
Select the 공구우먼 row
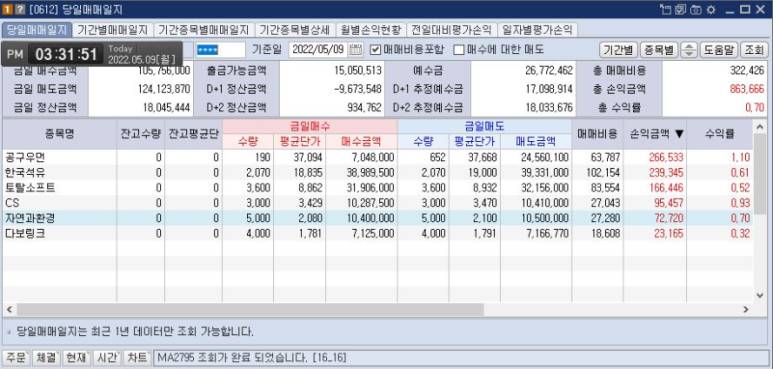click(377, 158)
